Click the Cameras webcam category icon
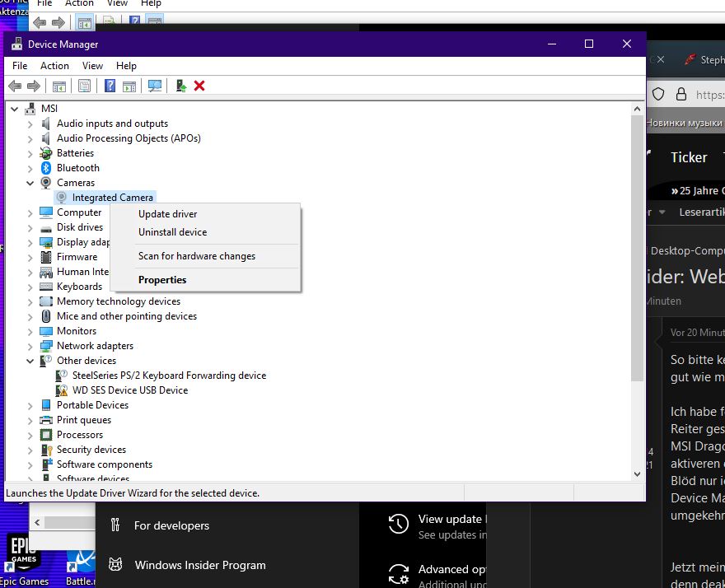Viewport: 725px width, 588px height. pyautogui.click(x=46, y=183)
